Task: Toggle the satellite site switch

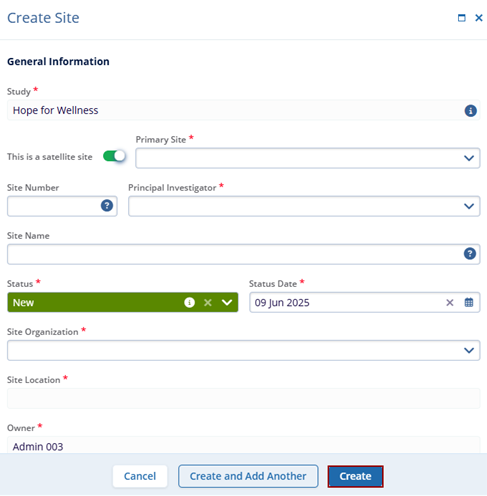Action: pyautogui.click(x=114, y=156)
